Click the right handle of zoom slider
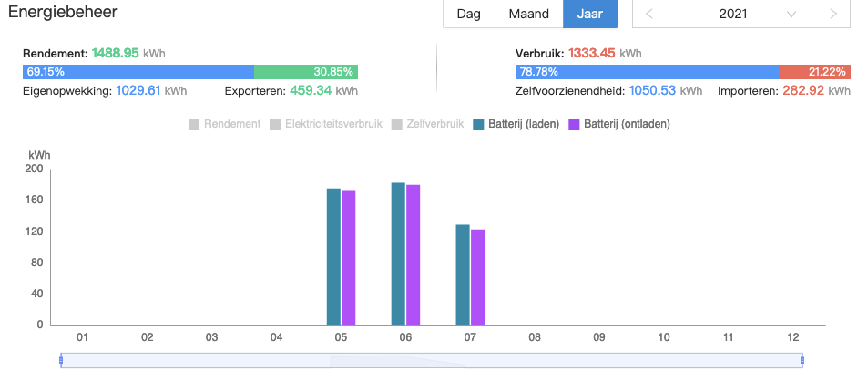Viewport: 868px width, 382px height. pyautogui.click(x=802, y=360)
